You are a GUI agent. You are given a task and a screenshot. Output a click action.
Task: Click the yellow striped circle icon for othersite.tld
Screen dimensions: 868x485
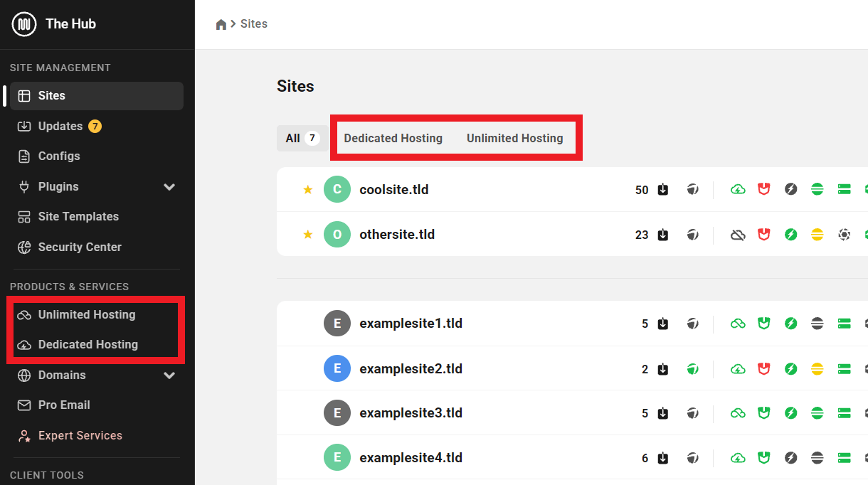[817, 235]
